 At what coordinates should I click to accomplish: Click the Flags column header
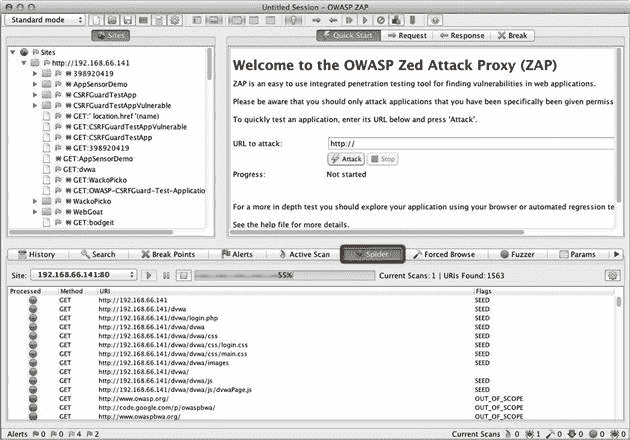pos(544,291)
